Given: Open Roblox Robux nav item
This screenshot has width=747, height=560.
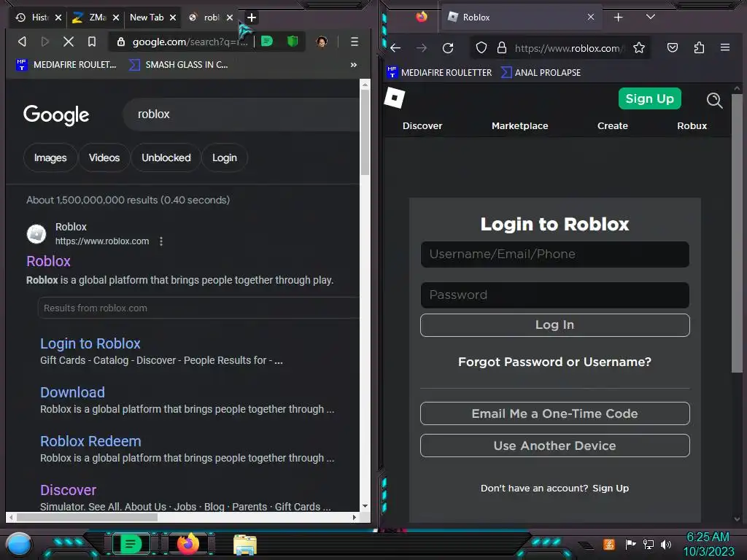Looking at the screenshot, I should [692, 126].
